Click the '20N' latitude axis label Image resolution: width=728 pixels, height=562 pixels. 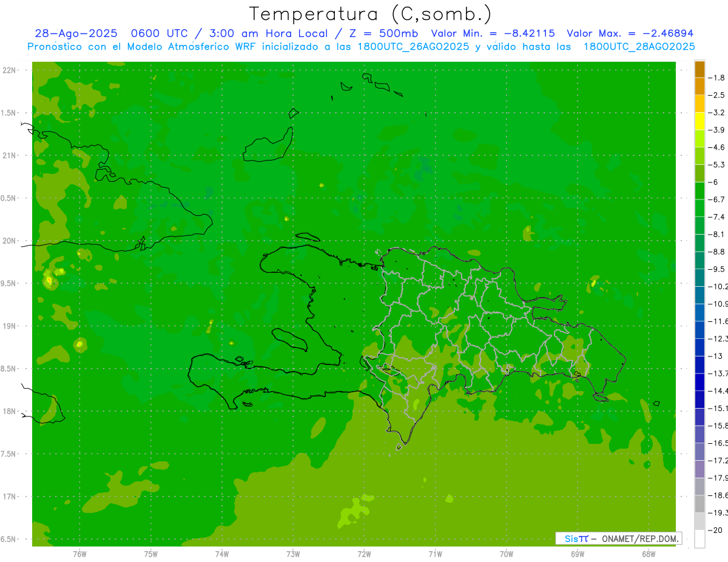(x=10, y=241)
